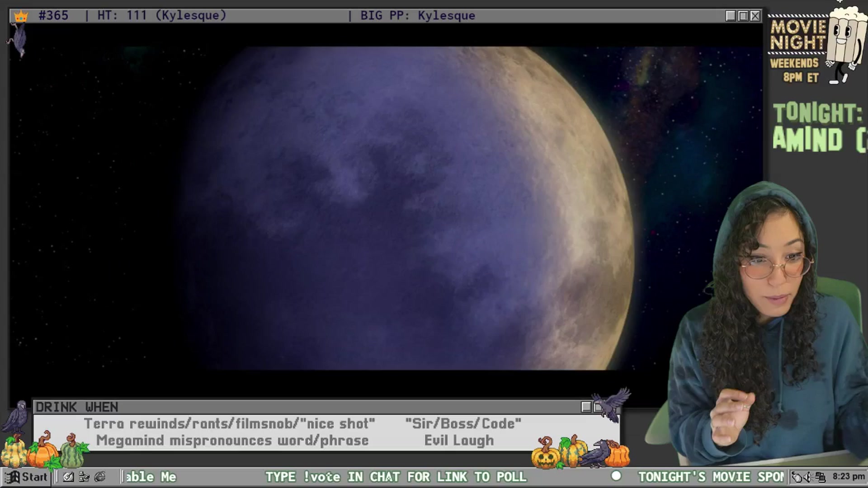
Task: Click the 'TONIGHT:' heading text
Action: 817,113
